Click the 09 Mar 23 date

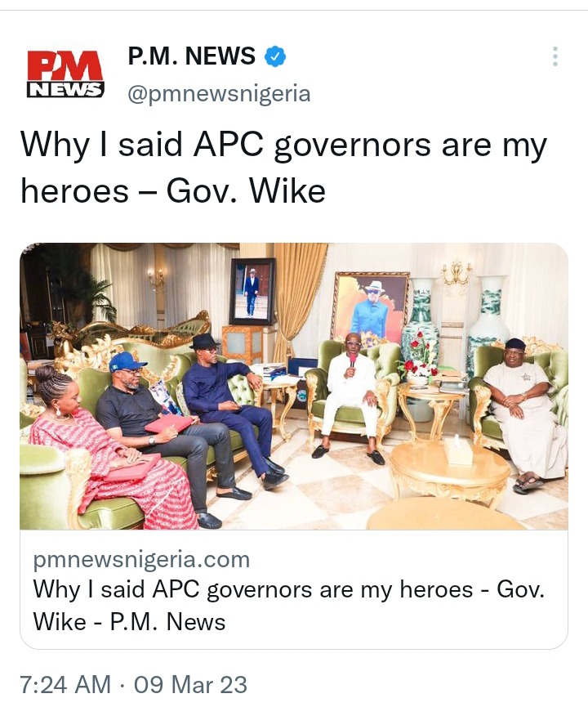coord(190,684)
